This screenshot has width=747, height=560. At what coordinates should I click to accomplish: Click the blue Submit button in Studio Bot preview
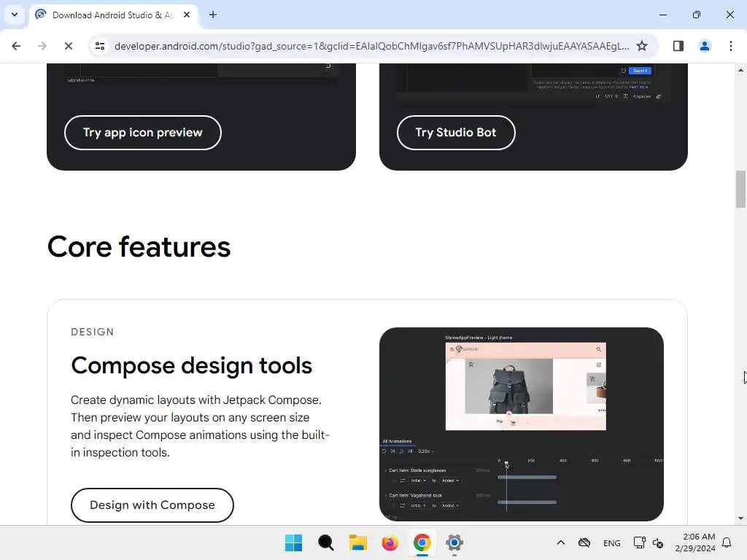[640, 71]
